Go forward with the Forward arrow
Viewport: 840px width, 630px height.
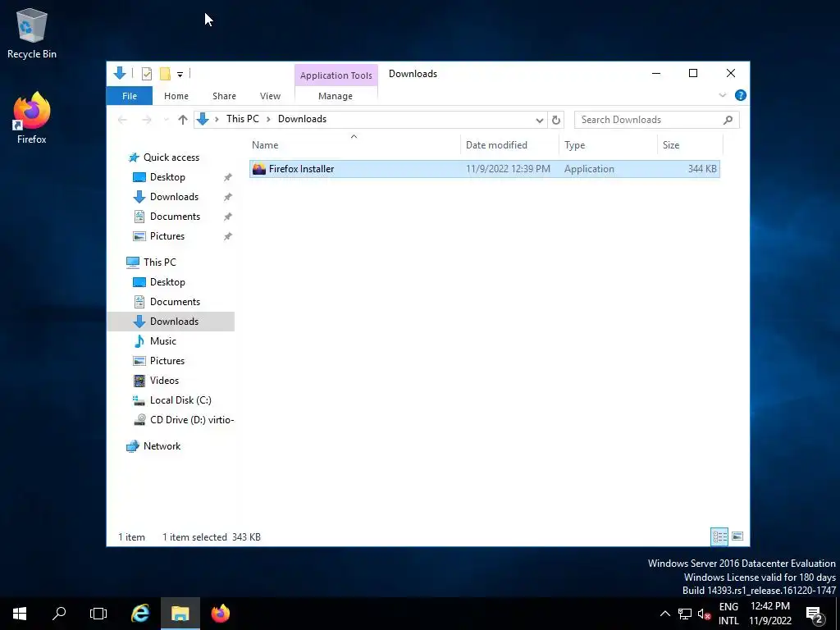coord(146,120)
